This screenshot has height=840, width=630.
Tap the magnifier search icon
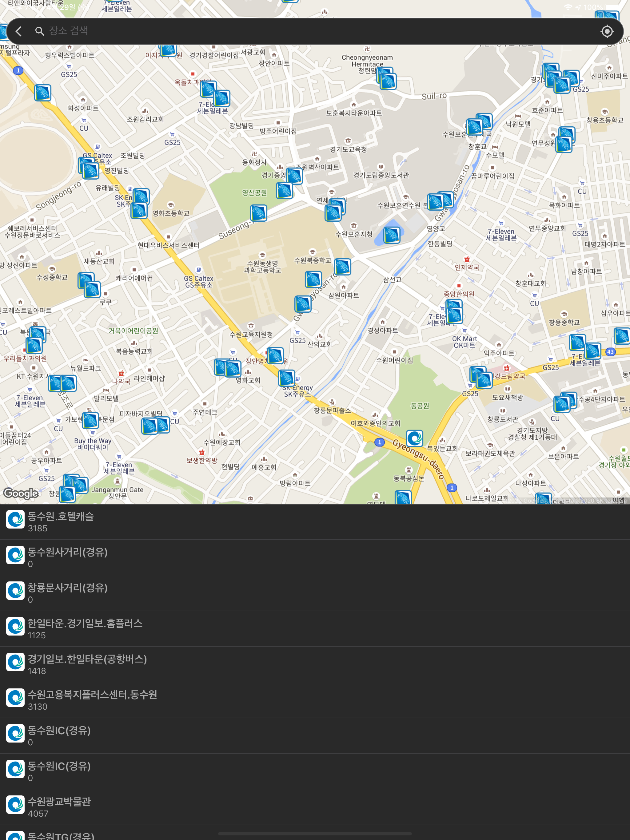click(39, 31)
